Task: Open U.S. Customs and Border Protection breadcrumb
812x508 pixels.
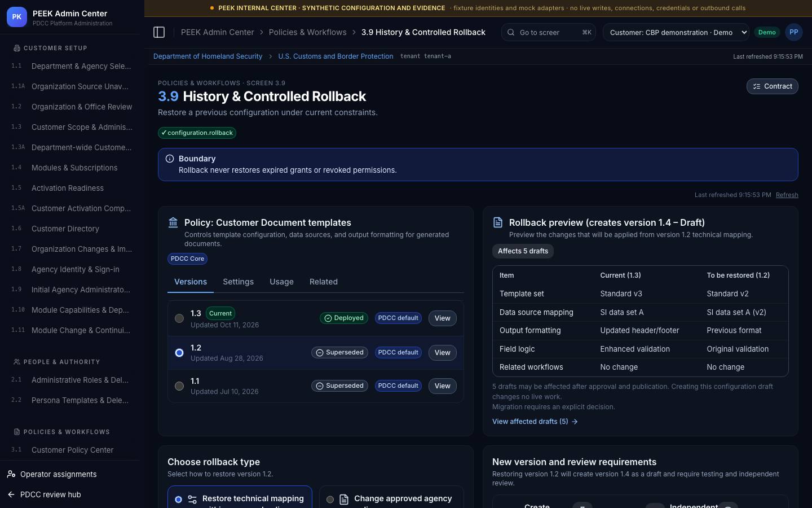Action: click(x=336, y=56)
